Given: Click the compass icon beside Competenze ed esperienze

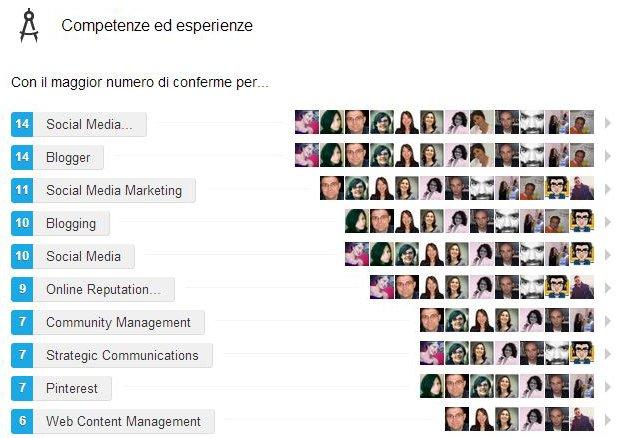Looking at the screenshot, I should click(29, 25).
